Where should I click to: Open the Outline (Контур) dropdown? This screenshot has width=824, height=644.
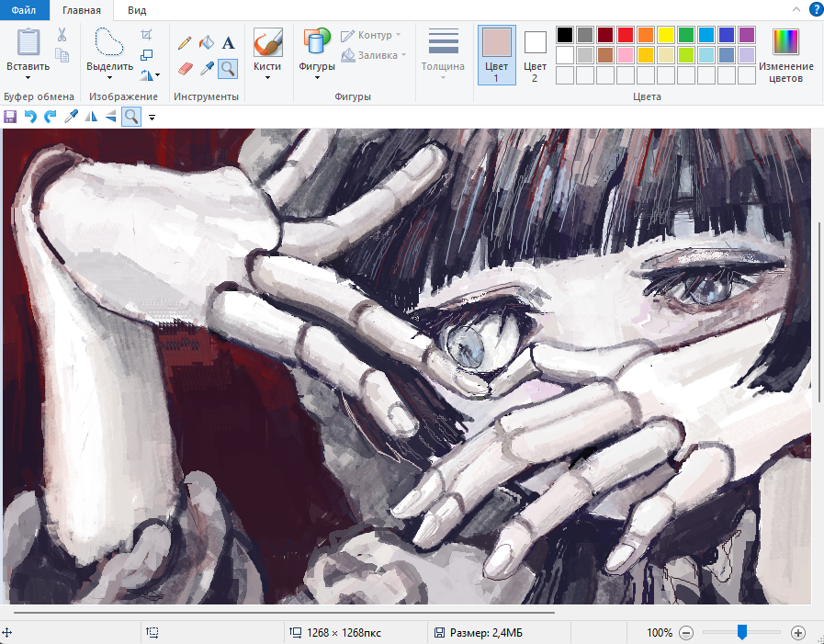click(x=371, y=35)
